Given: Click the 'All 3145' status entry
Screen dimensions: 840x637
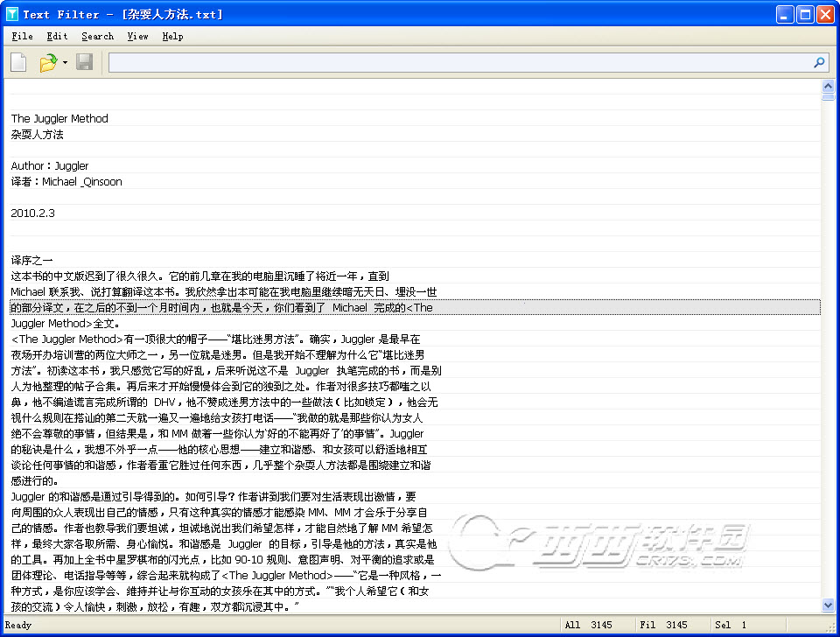Looking at the screenshot, I should [x=588, y=625].
